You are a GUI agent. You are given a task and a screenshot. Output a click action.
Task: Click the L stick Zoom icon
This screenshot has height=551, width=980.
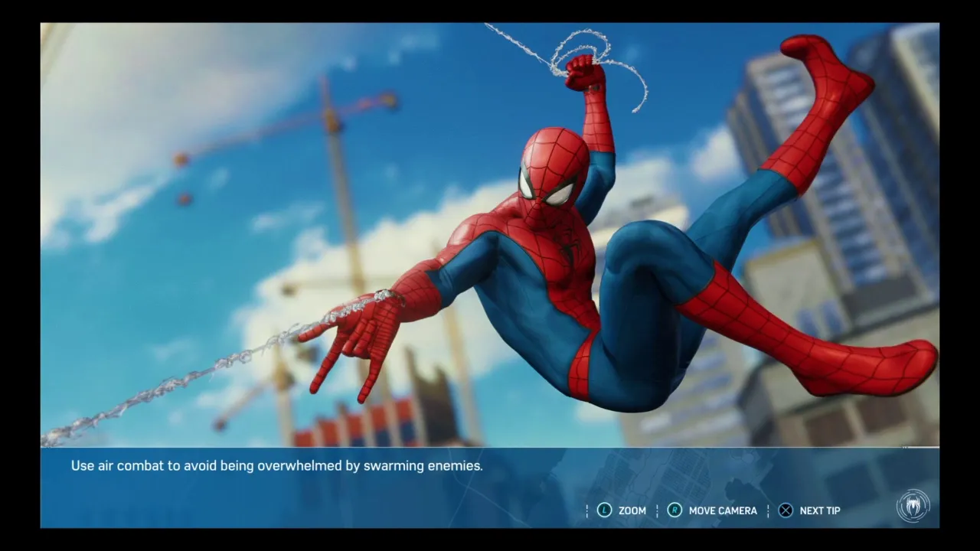[604, 510]
